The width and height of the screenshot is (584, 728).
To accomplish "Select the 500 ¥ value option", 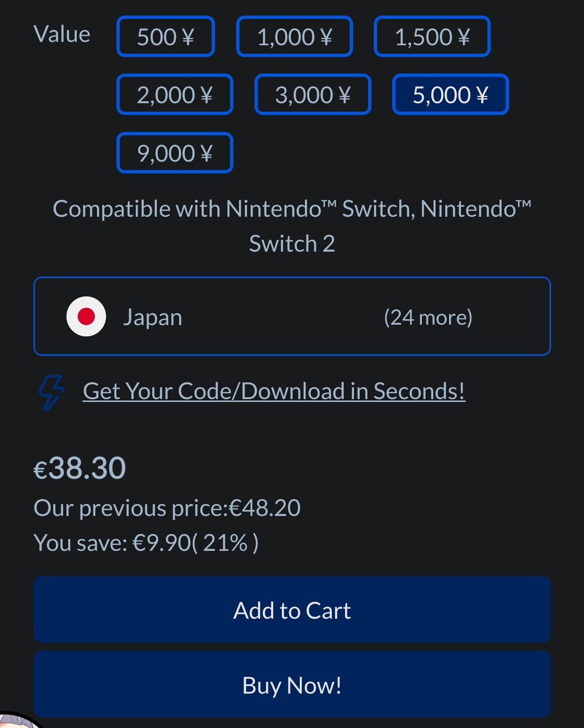I will click(x=165, y=36).
